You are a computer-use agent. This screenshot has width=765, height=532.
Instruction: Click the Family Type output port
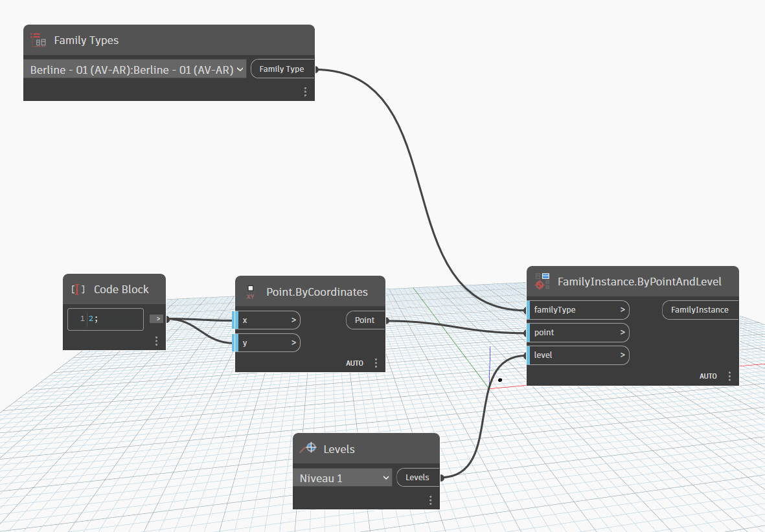[282, 69]
